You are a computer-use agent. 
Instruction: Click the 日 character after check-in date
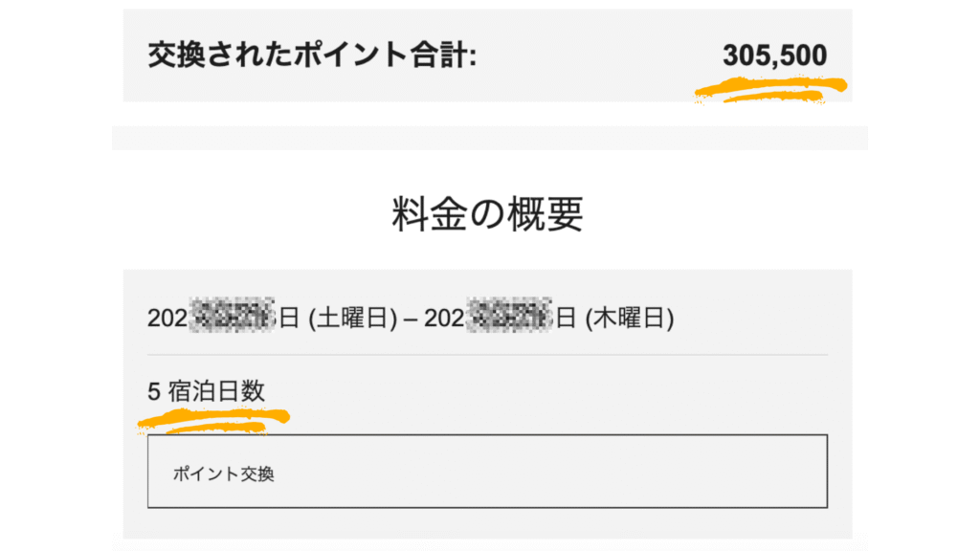pos(289,318)
